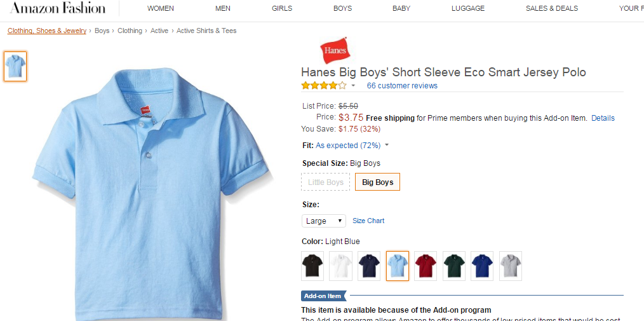644x321 pixels.
Task: Select the Big Boys size option
Action: (x=377, y=182)
